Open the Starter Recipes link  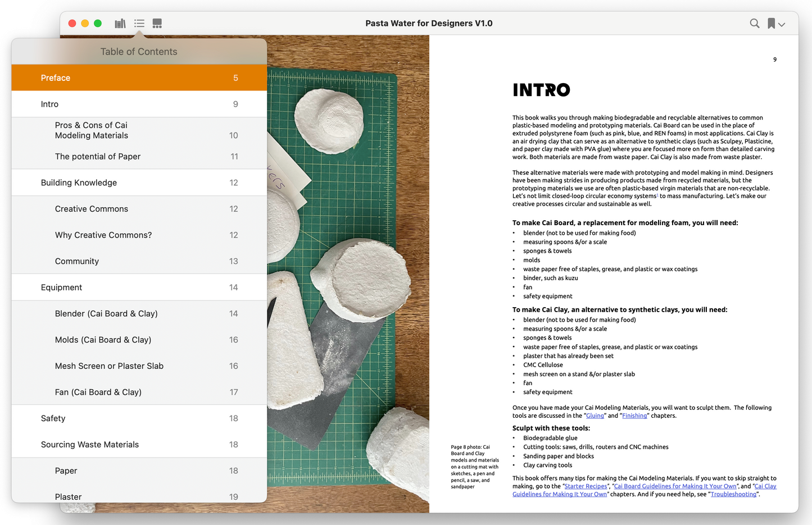tap(586, 487)
